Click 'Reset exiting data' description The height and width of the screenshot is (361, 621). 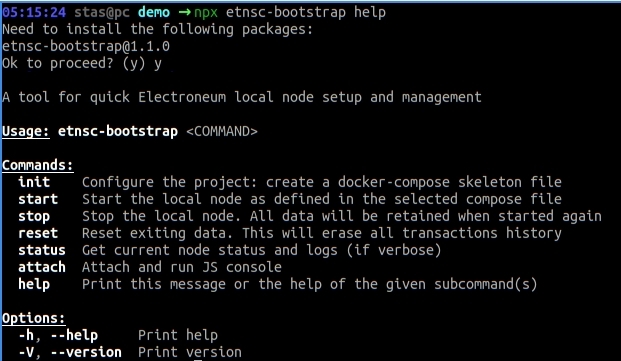pos(322,233)
